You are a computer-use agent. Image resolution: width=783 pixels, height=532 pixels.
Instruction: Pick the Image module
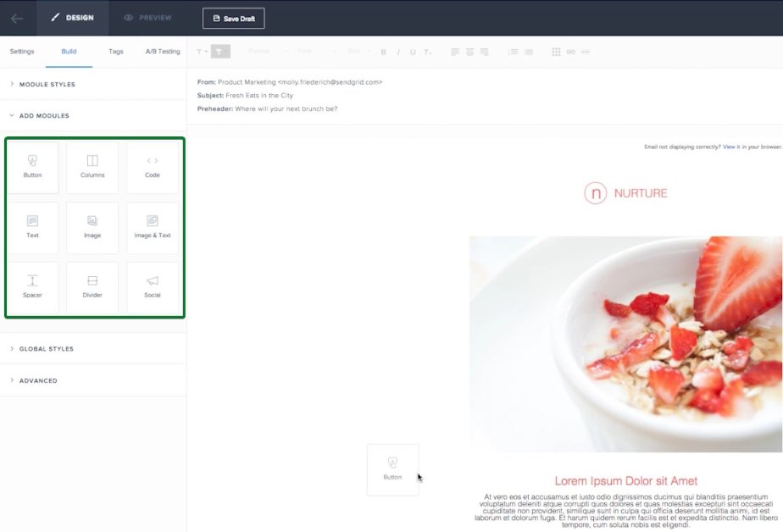pos(92,228)
